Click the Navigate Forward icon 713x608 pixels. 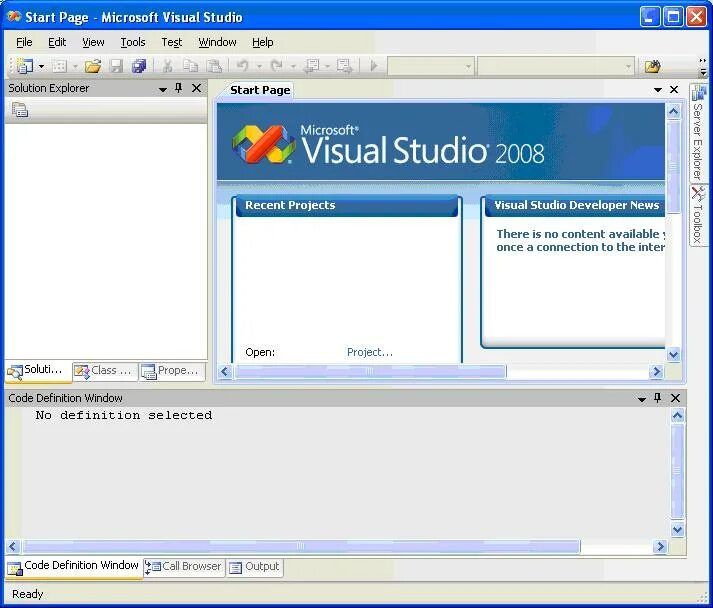(344, 66)
